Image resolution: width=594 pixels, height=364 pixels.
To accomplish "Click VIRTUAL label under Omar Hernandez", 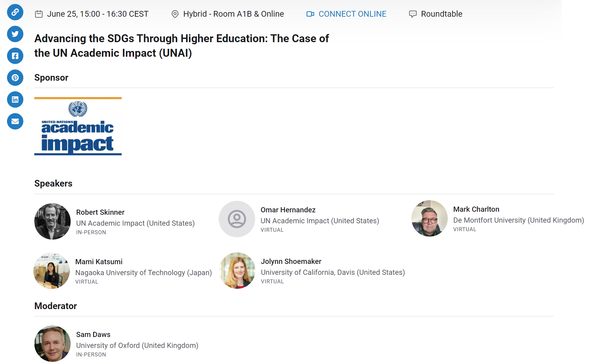I will [272, 230].
